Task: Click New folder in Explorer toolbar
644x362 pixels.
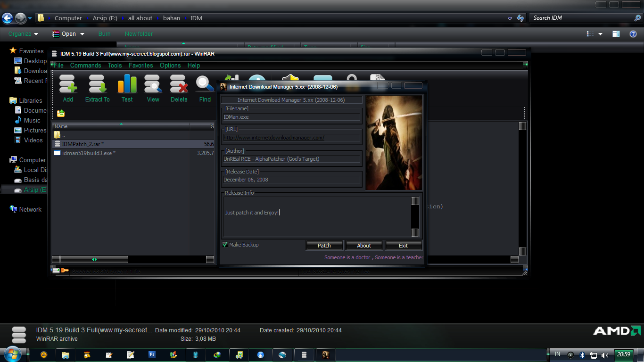Action: [x=139, y=34]
